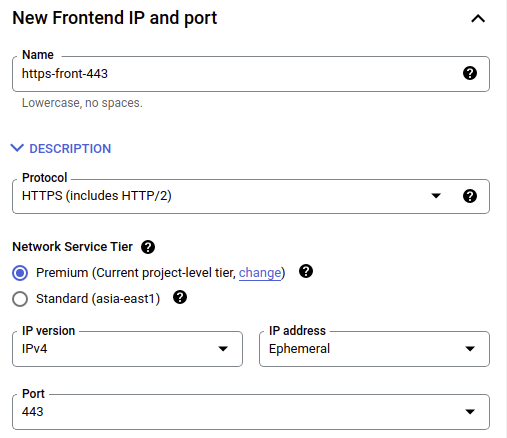
Task: Expand the DESCRIPTION chevron arrow
Action: (x=17, y=148)
